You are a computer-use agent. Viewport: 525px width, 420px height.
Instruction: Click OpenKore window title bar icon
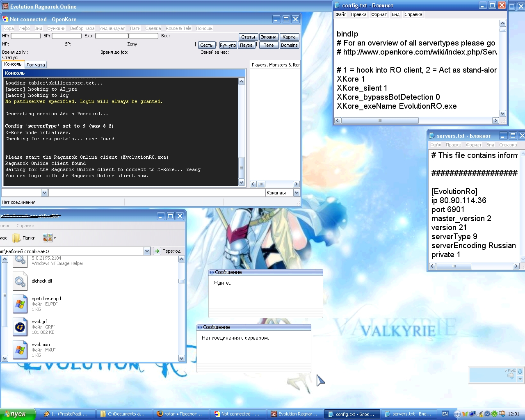[5, 19]
